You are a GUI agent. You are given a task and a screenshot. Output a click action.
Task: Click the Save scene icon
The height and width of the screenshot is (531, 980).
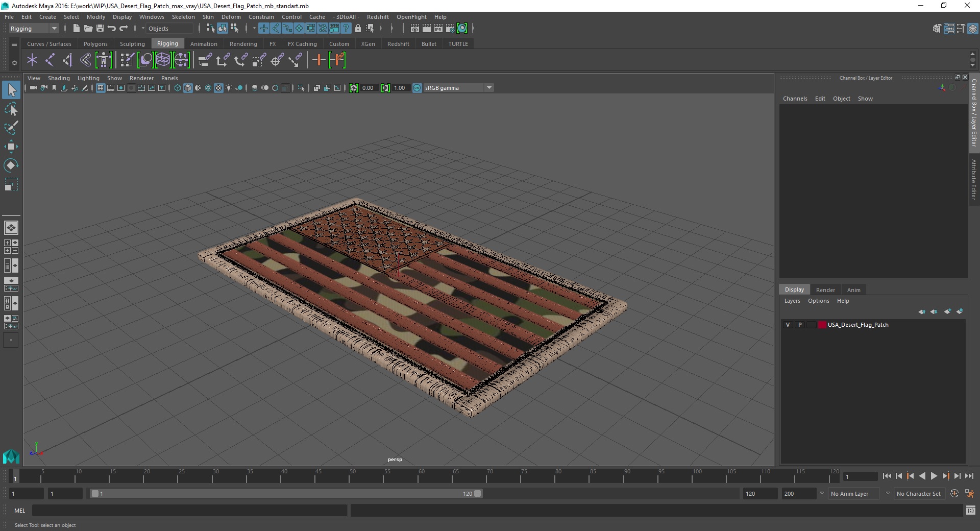100,29
